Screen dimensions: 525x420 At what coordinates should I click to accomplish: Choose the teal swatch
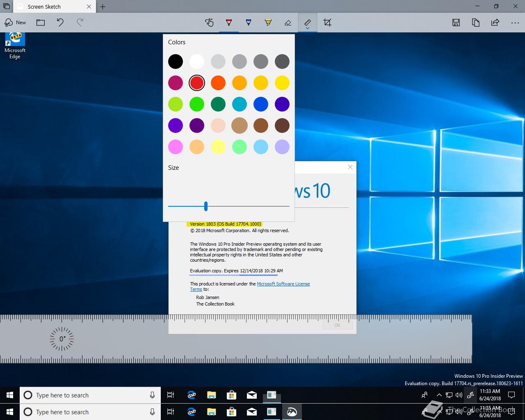tap(240, 104)
